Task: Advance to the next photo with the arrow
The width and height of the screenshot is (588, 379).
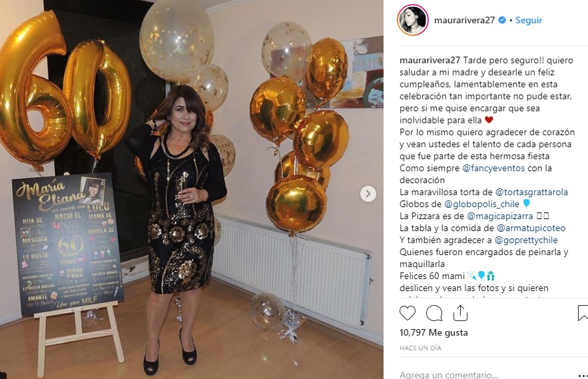Action: click(x=368, y=194)
